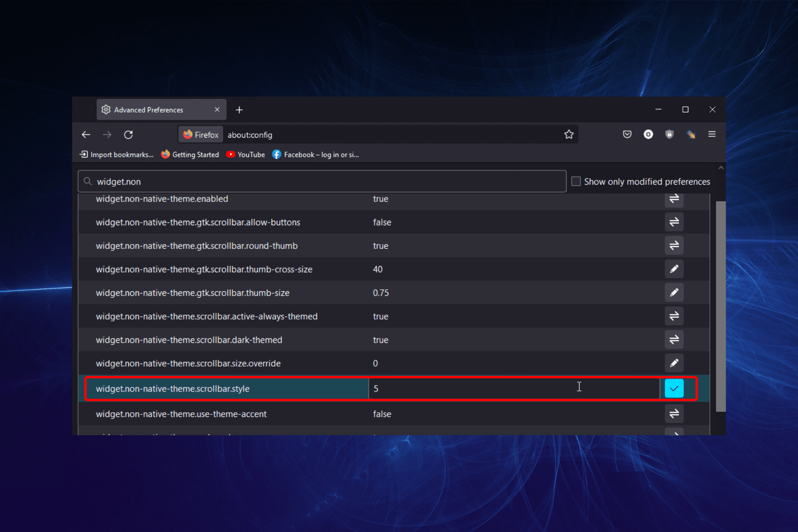The height and width of the screenshot is (532, 798).
Task: Select widget.non-native-theme.use-theme-accent row name
Action: click(x=181, y=414)
